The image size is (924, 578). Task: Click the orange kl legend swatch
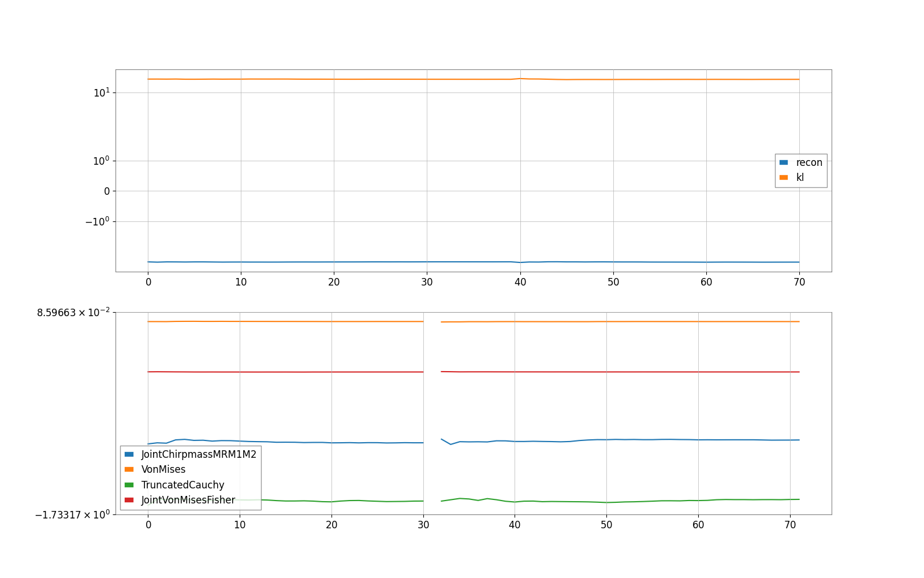click(x=784, y=177)
